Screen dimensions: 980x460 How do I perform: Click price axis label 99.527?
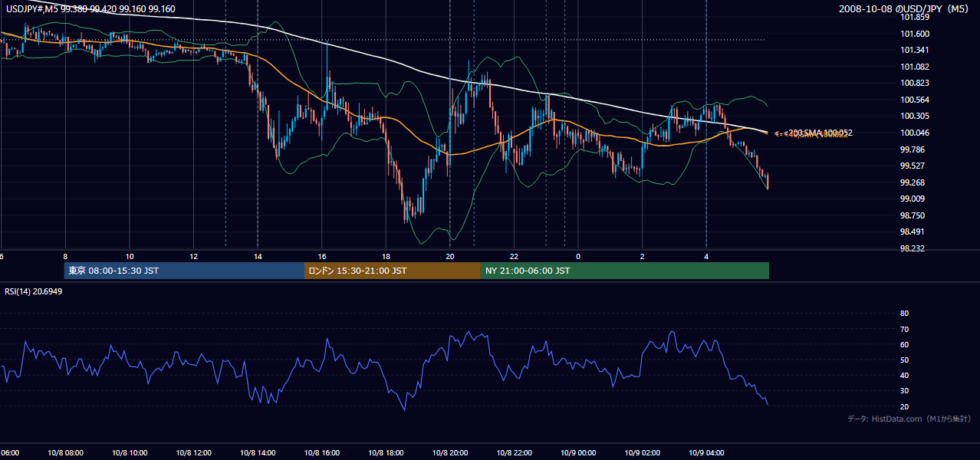point(913,166)
